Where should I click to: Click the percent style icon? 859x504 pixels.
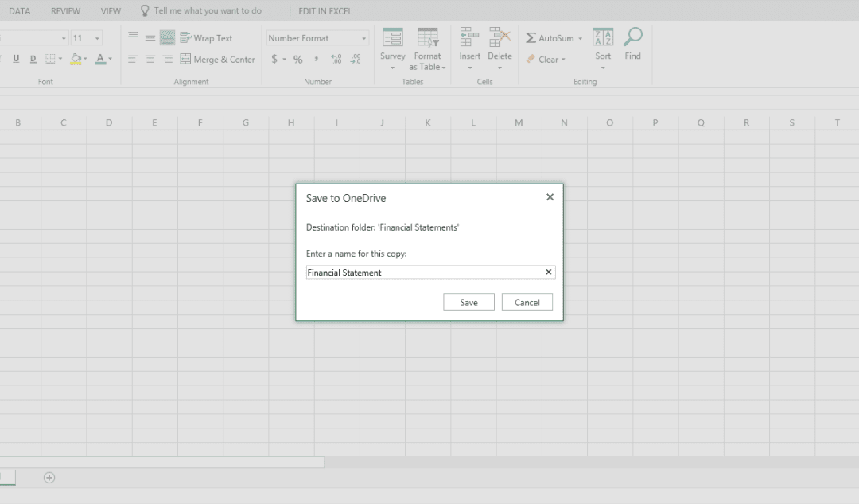tap(297, 60)
